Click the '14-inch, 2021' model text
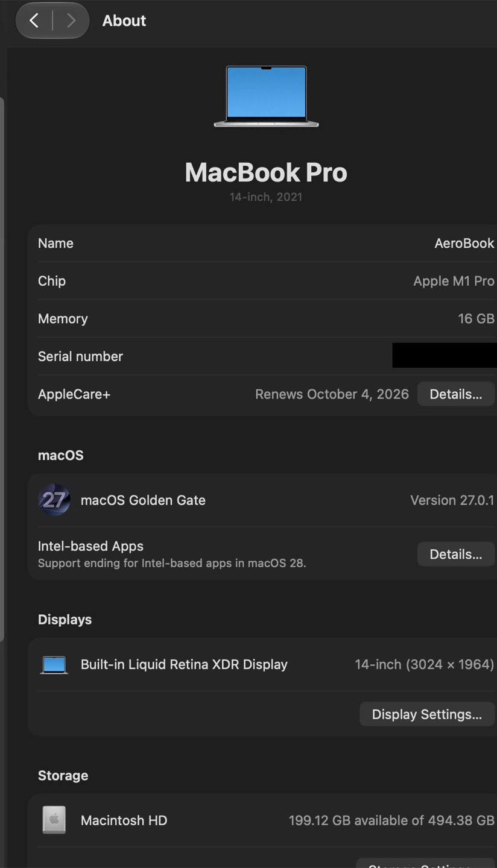The height and width of the screenshot is (868, 497). tap(266, 197)
